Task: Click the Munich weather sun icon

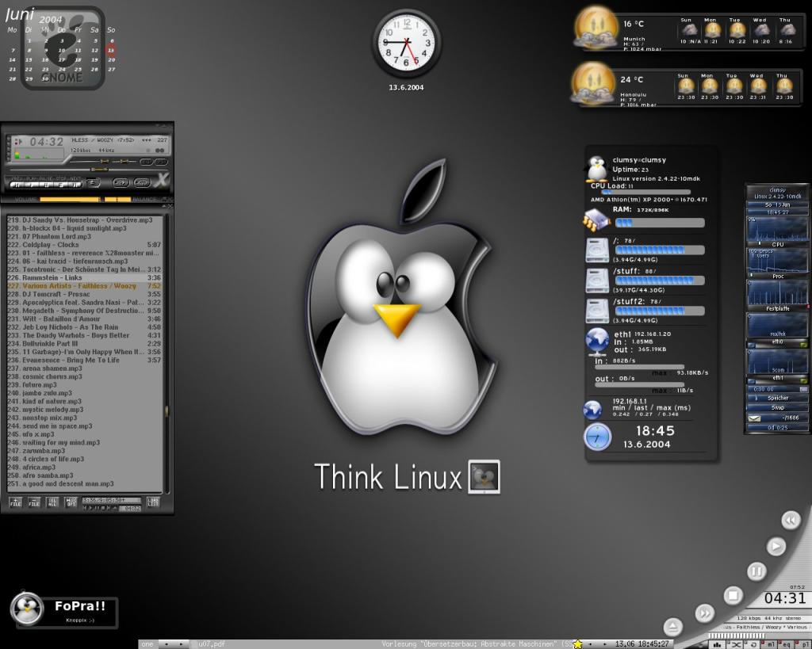Action: [595, 28]
